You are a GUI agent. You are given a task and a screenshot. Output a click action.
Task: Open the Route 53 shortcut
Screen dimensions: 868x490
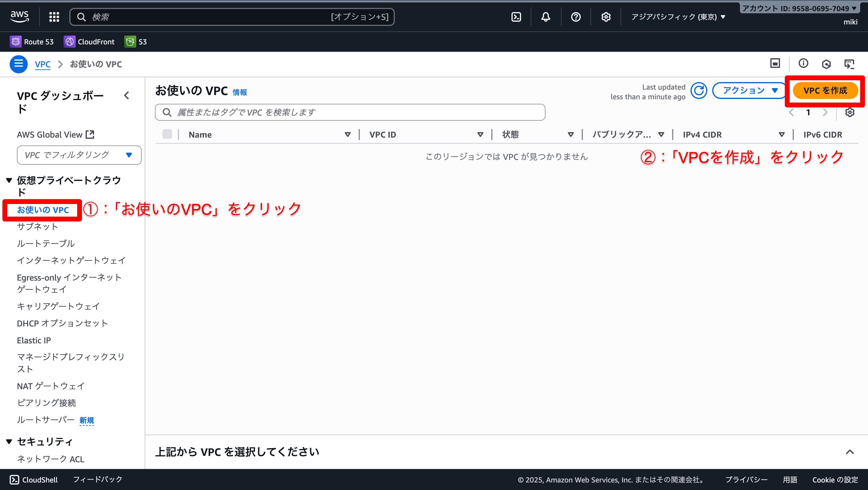(x=32, y=42)
